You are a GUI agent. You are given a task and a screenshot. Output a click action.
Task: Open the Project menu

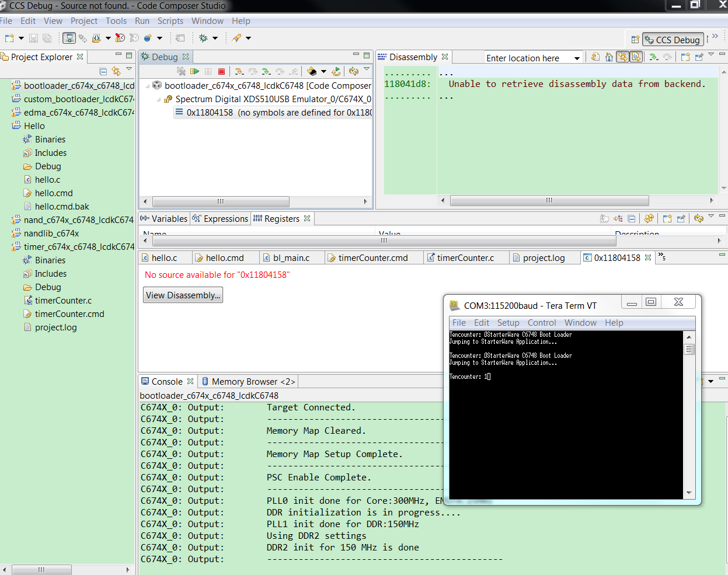point(84,21)
